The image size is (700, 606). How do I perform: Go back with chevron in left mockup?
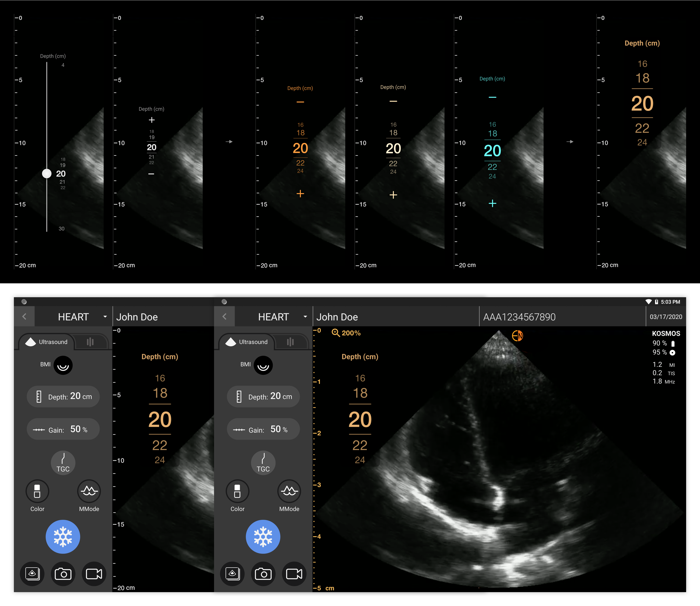click(24, 316)
